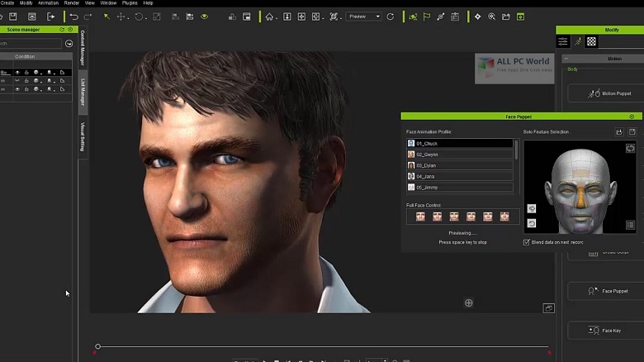
Task: Activate the Rotate object tool
Action: (x=140, y=17)
